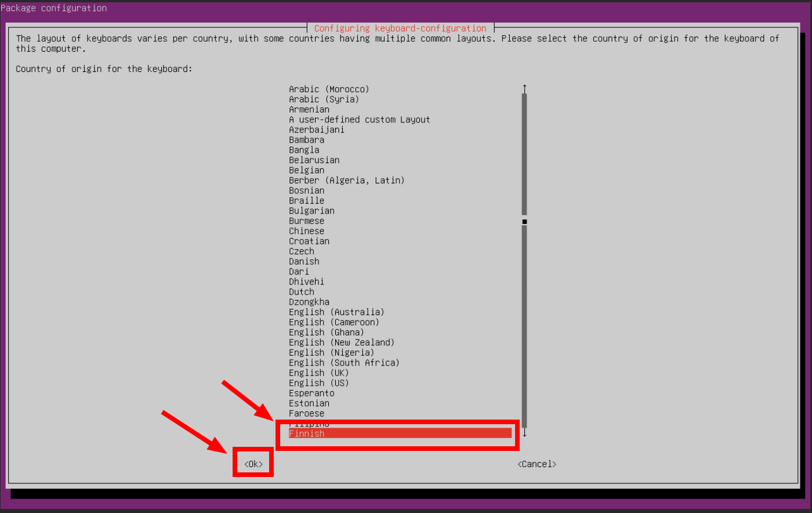Viewport: 812px width, 513px height.
Task: Select Berber (Algeria, Latin) layout
Action: pyautogui.click(x=347, y=180)
